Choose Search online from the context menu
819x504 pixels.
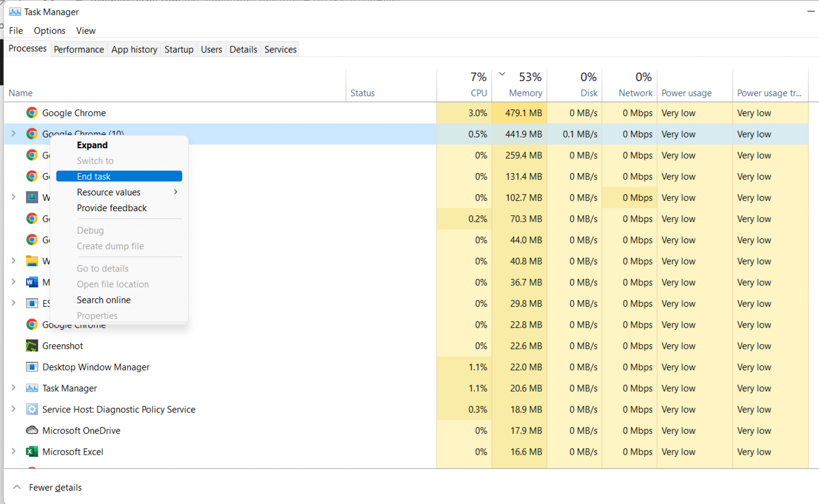104,300
